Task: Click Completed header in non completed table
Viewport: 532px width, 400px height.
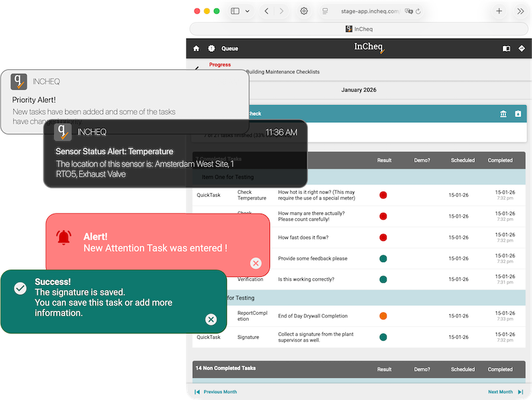Action: [500, 369]
